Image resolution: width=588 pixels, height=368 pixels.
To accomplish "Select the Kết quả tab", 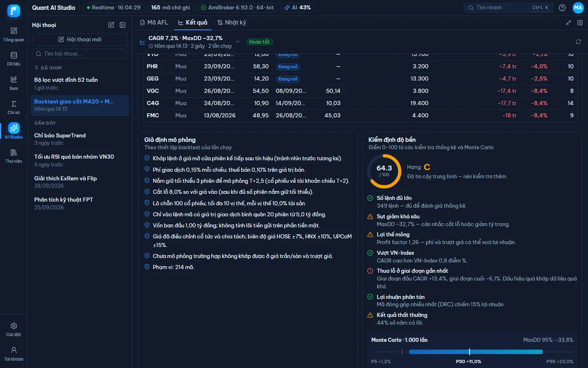I will pos(193,22).
